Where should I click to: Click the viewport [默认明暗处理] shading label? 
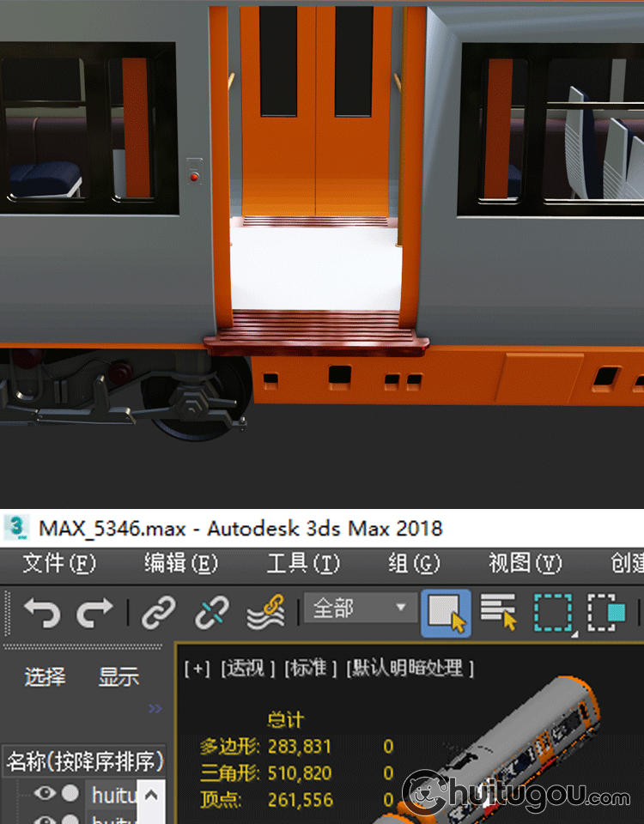click(x=410, y=669)
